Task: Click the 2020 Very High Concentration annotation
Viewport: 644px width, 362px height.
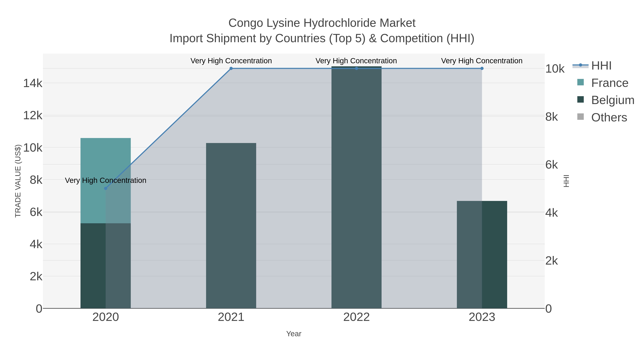Action: pyautogui.click(x=106, y=180)
